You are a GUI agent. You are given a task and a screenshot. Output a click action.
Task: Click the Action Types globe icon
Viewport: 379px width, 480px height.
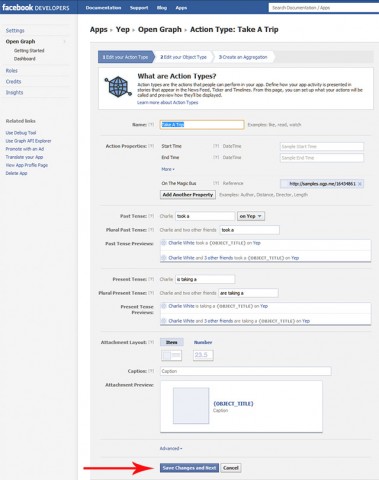point(118,87)
